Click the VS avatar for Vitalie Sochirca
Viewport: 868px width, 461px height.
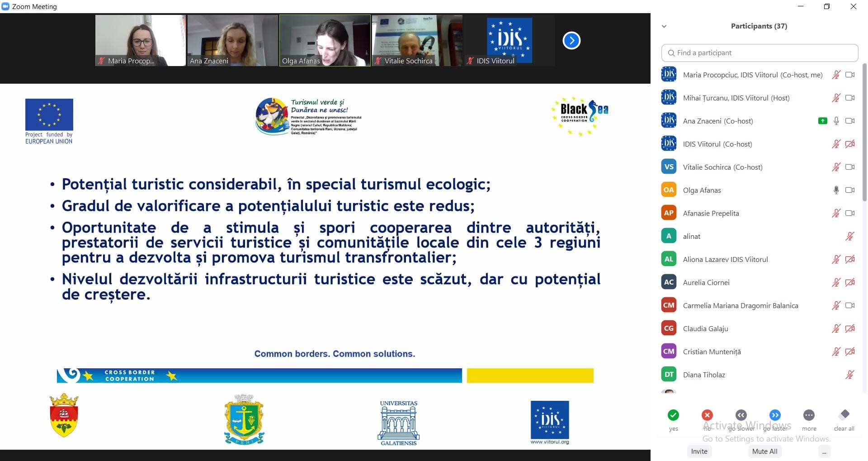(669, 166)
